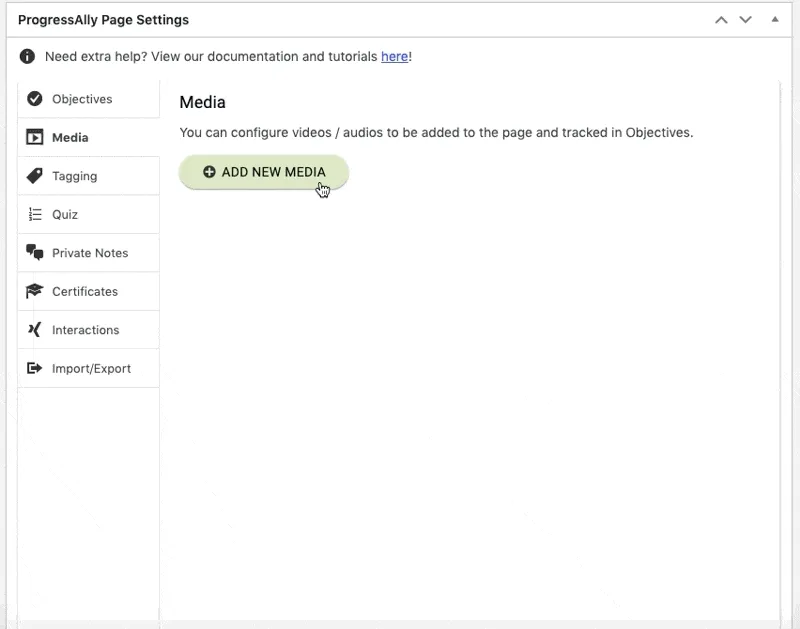The image size is (800, 629).
Task: Click the plus icon on Add New Media
Action: pos(209,171)
